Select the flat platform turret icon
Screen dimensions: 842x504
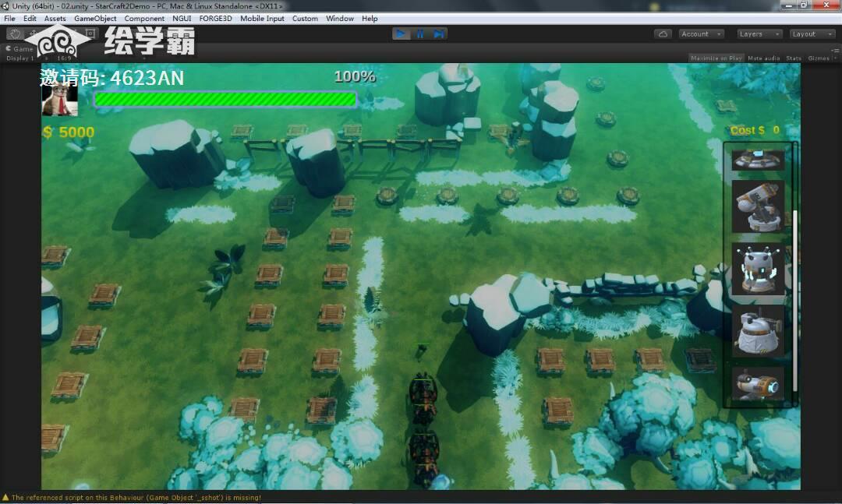coord(758,159)
